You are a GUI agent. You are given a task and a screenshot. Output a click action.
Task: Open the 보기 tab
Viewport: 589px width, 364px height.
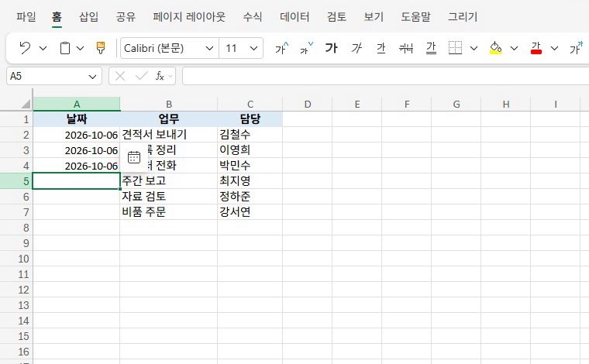[x=374, y=17]
